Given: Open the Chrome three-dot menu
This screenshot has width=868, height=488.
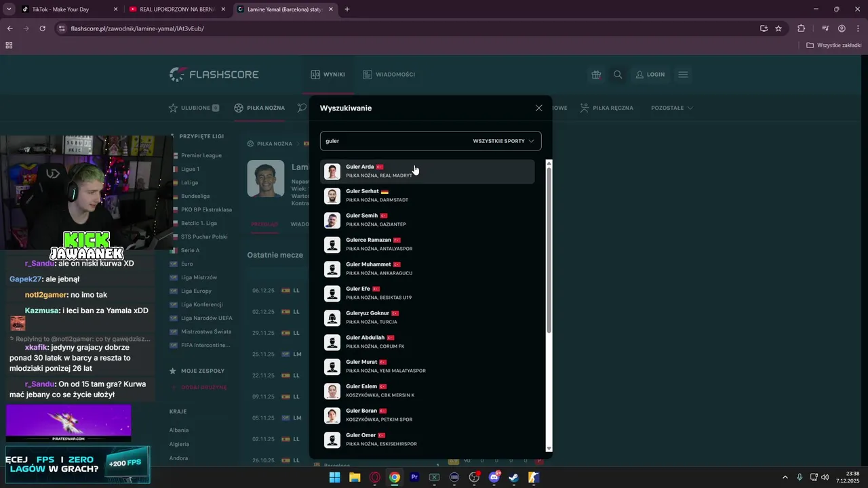Looking at the screenshot, I should [x=857, y=28].
